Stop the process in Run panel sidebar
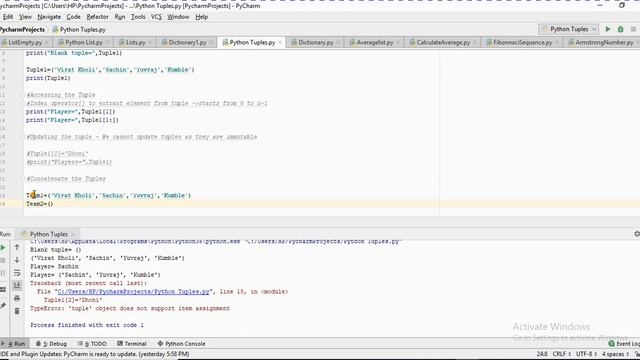The height and width of the screenshot is (360, 640). point(3,260)
